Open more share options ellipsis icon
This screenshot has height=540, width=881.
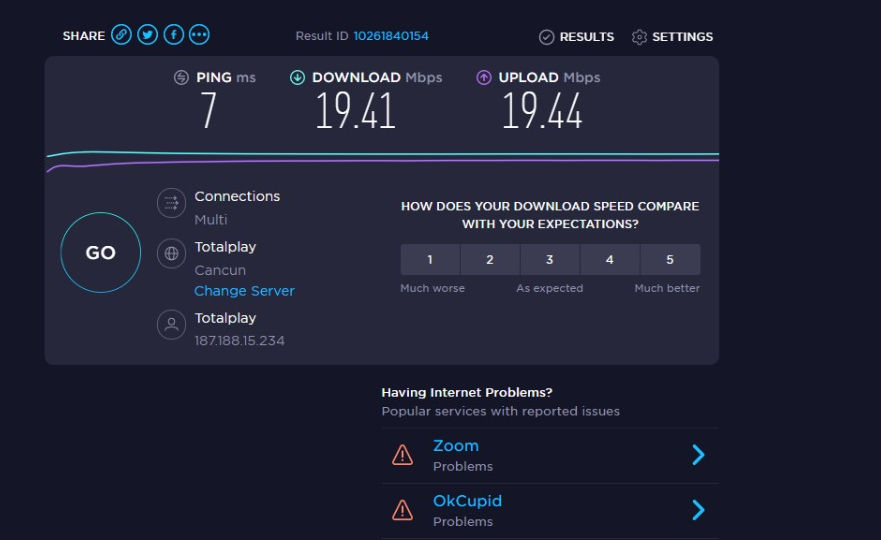pyautogui.click(x=199, y=35)
